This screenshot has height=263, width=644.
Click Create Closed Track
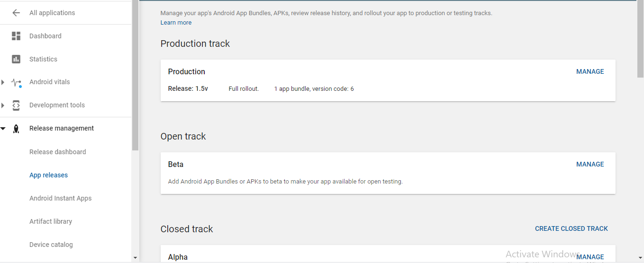click(x=571, y=228)
